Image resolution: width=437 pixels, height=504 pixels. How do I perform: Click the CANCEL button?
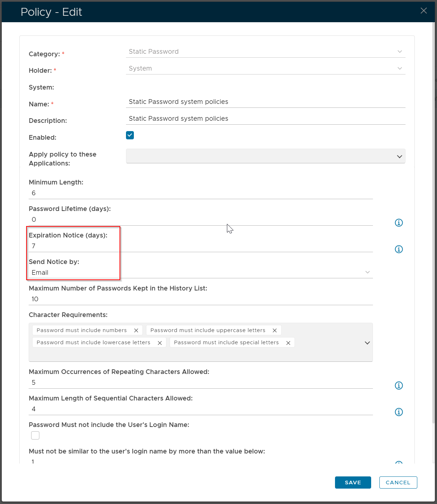coord(398,483)
